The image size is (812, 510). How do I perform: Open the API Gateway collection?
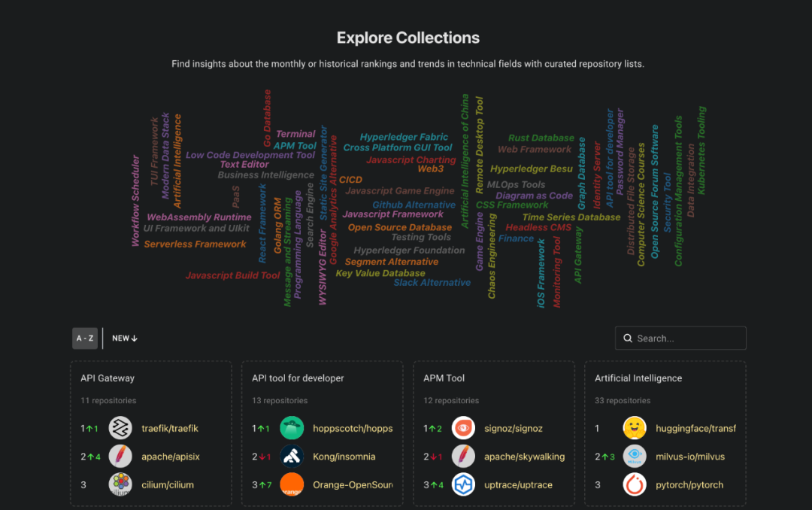point(108,378)
